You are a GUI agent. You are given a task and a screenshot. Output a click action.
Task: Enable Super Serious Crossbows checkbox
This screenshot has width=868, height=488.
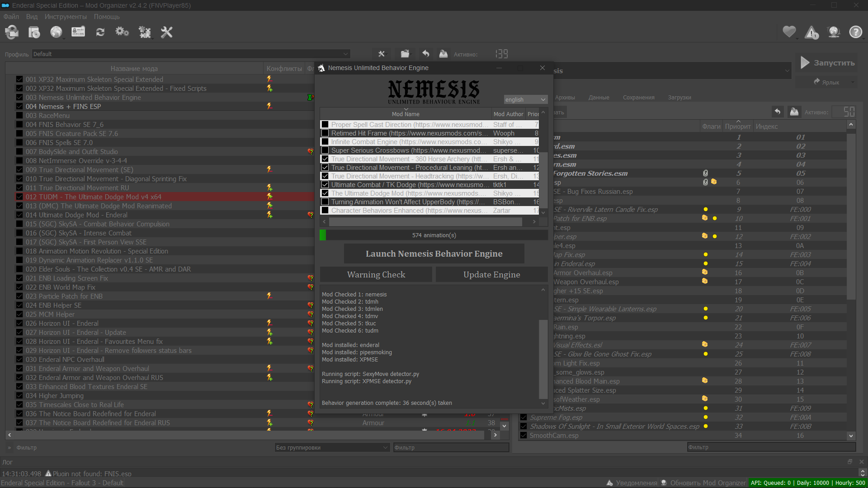click(325, 150)
